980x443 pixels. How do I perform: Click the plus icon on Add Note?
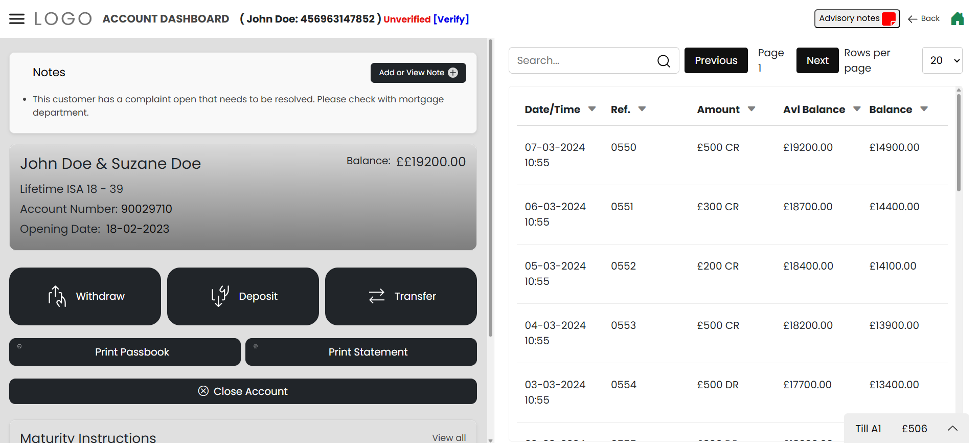point(453,73)
